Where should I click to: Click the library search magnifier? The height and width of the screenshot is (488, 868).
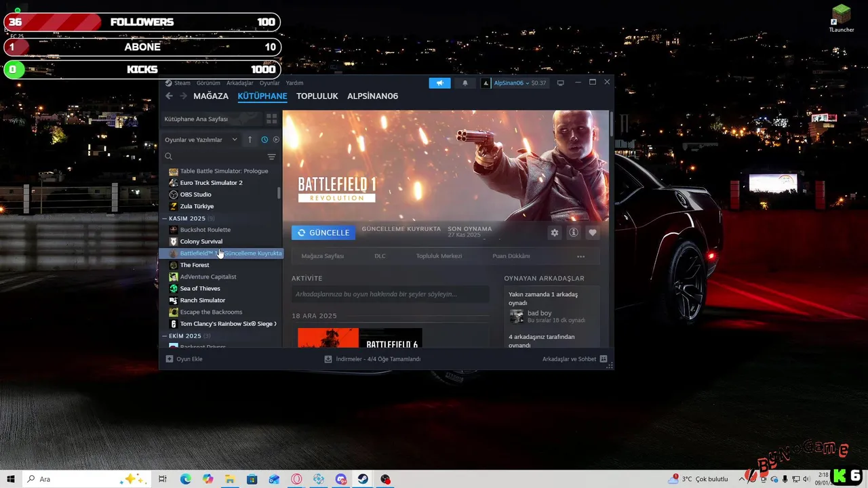[x=169, y=157]
